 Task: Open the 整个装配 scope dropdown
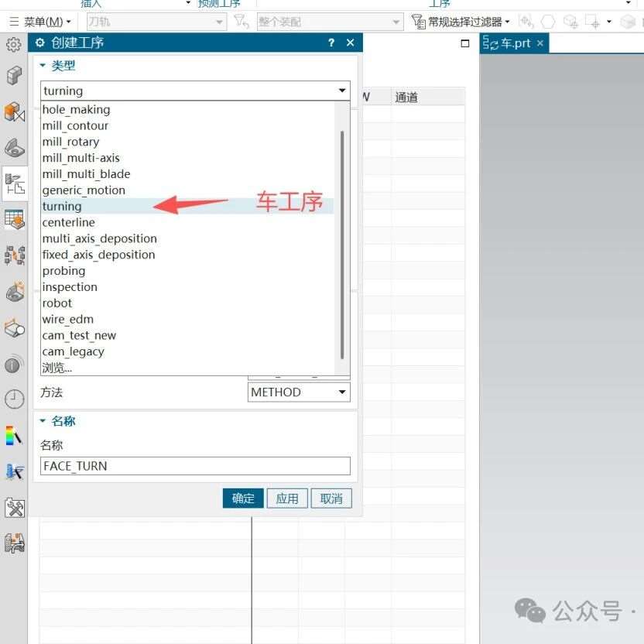coord(331,22)
